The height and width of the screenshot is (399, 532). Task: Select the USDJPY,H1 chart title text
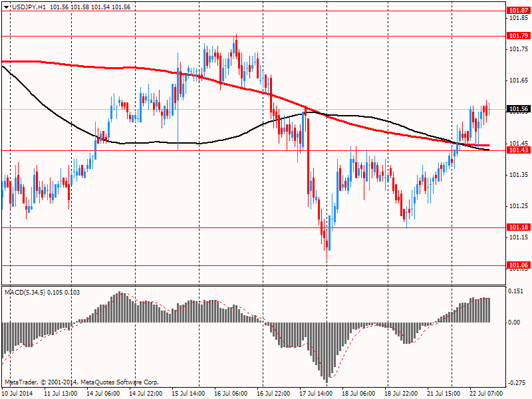[29, 7]
